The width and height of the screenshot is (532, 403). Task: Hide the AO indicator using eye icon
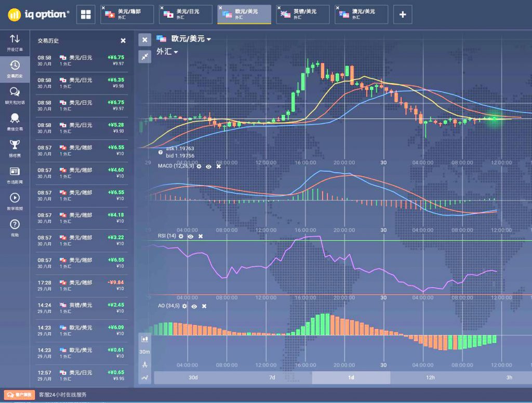[194, 306]
